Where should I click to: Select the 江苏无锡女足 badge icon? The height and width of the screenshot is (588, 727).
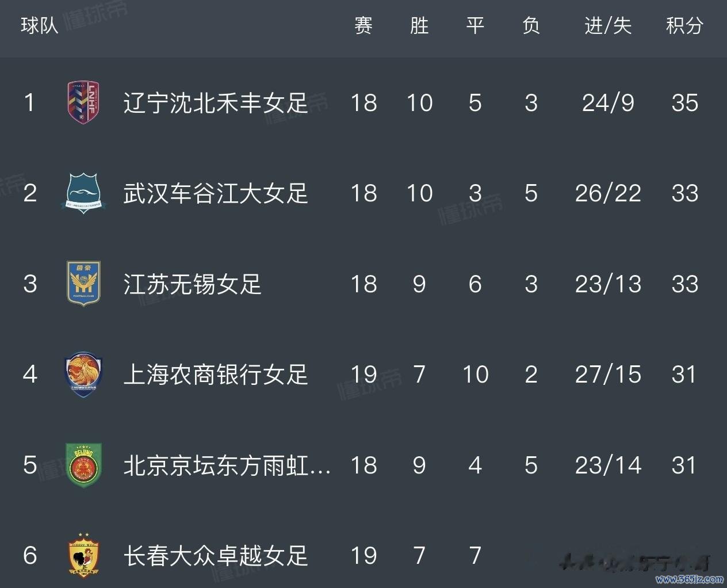click(x=83, y=284)
